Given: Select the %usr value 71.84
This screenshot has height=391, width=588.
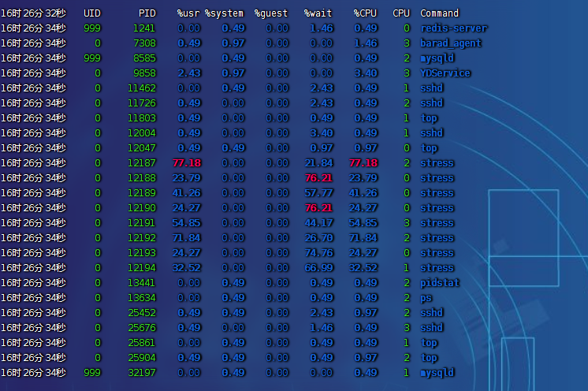Looking at the screenshot, I should pos(187,238).
